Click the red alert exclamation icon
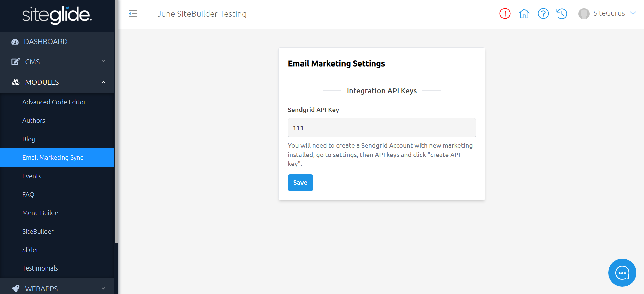Image resolution: width=644 pixels, height=294 pixels. (x=505, y=14)
